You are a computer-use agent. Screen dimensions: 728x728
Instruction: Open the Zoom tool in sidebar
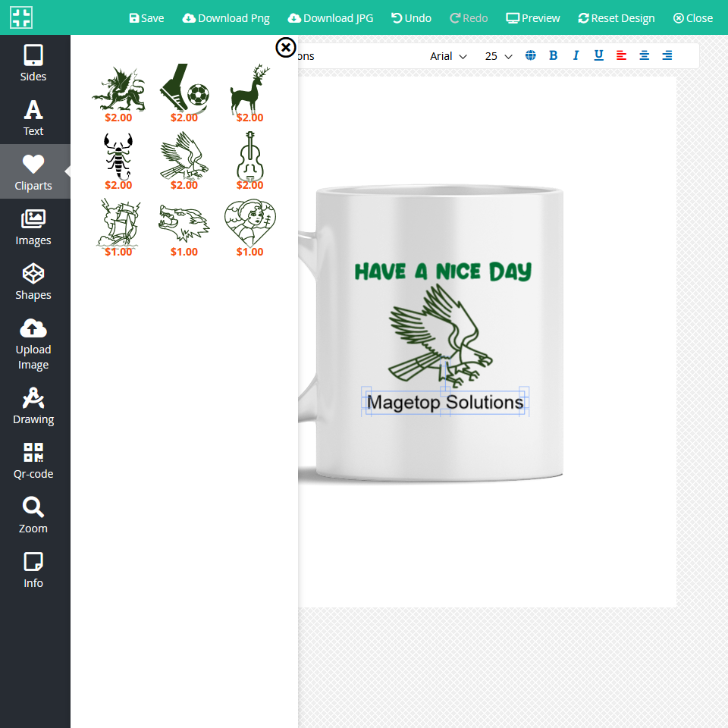tap(33, 515)
